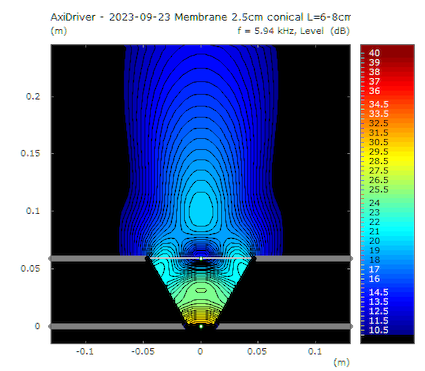Click the yellow high-level region at the horn throat
Image resolution: width=425 pixels, height=371 pixels.
201,319
